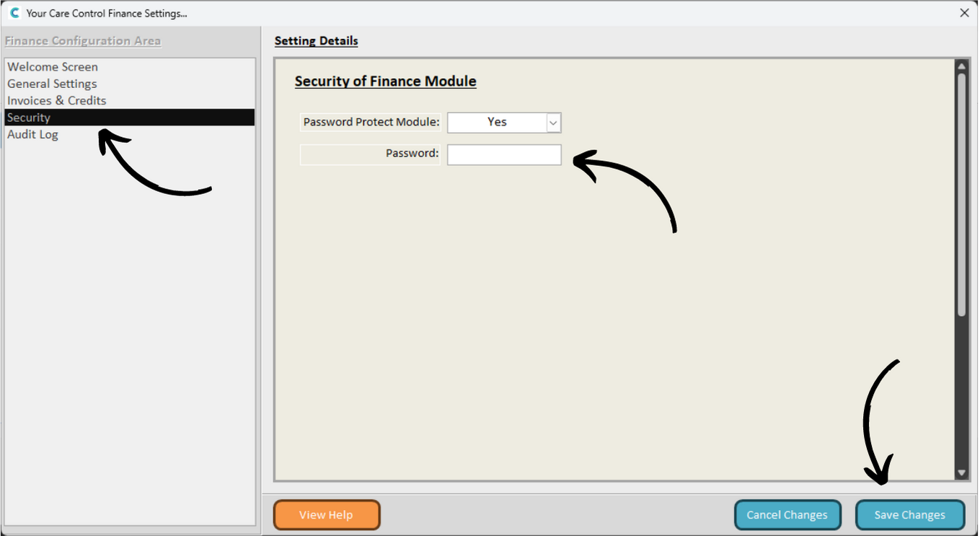The width and height of the screenshot is (980, 536).
Task: Save changes to the settings
Action: [909, 515]
